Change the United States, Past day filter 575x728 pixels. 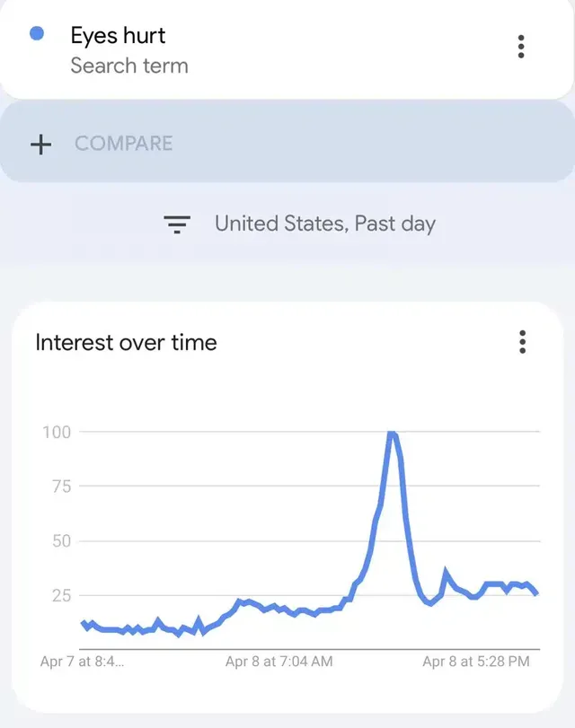[324, 224]
